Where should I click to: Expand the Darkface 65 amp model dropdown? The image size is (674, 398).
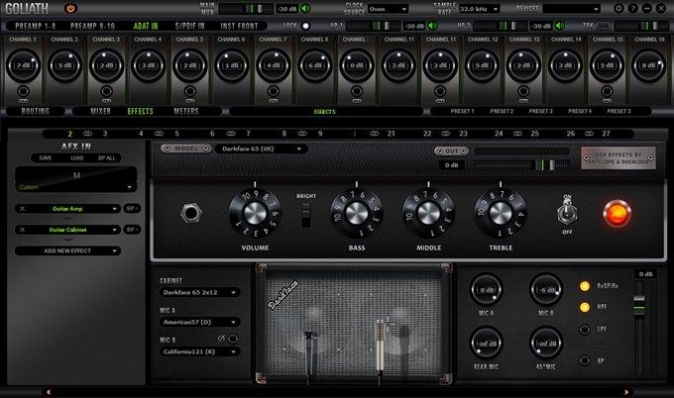pos(261,149)
